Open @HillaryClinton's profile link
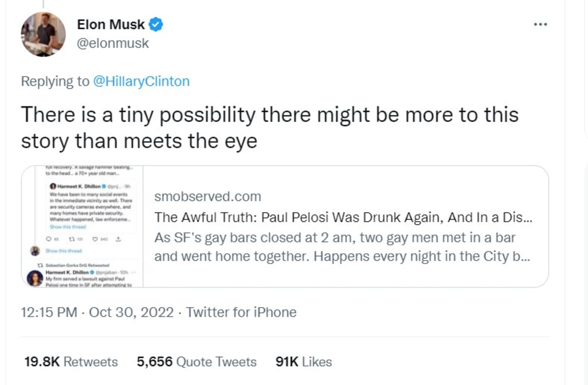 tap(140, 81)
